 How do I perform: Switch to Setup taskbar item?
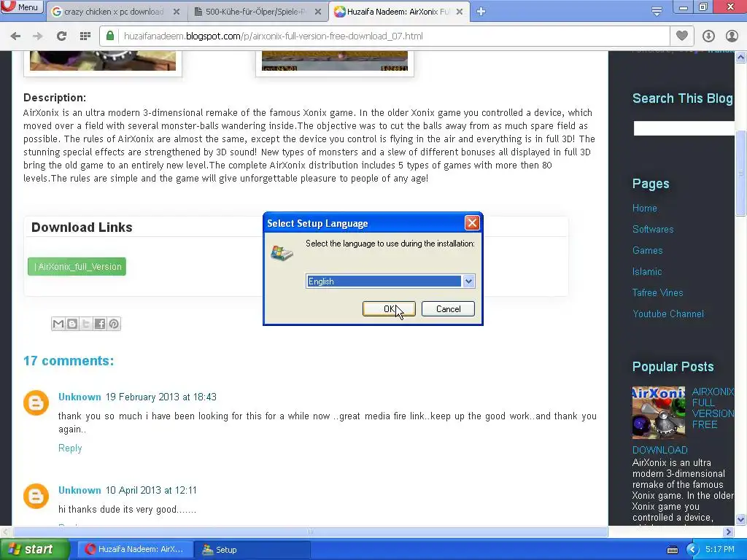(x=252, y=550)
